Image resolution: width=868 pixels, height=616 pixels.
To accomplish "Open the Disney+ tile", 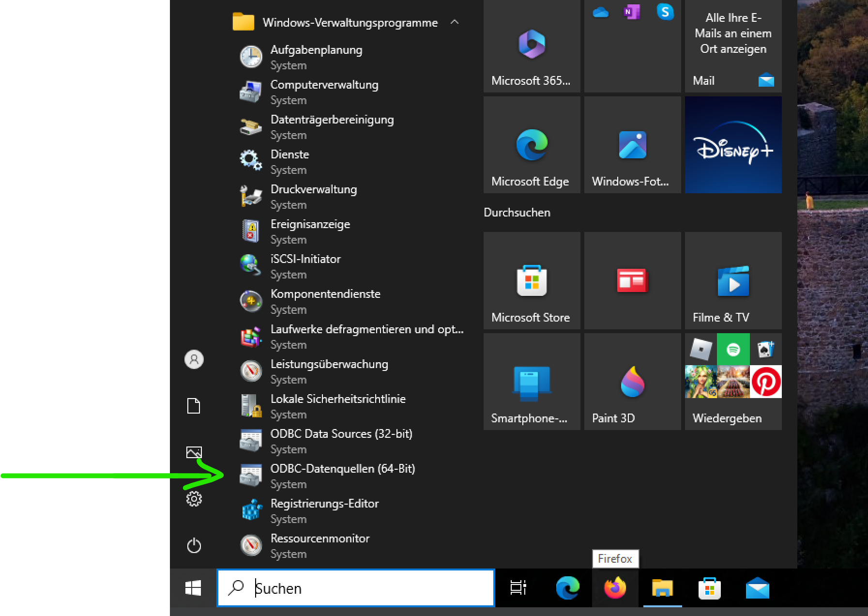I will pos(733,145).
